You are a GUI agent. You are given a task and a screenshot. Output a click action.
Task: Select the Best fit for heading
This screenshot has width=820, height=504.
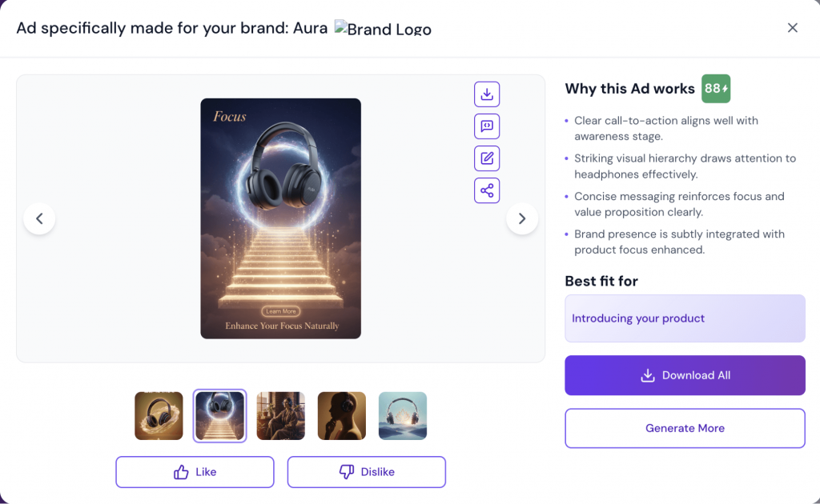602,281
